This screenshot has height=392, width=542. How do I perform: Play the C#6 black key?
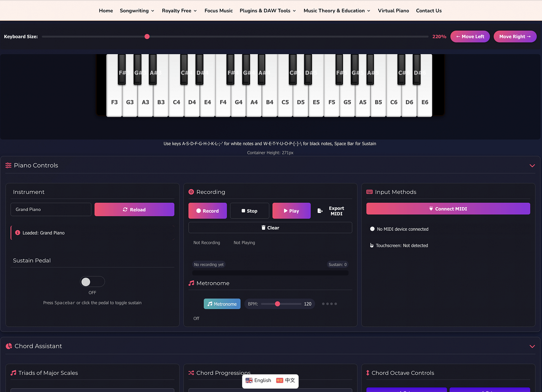coord(401,69)
